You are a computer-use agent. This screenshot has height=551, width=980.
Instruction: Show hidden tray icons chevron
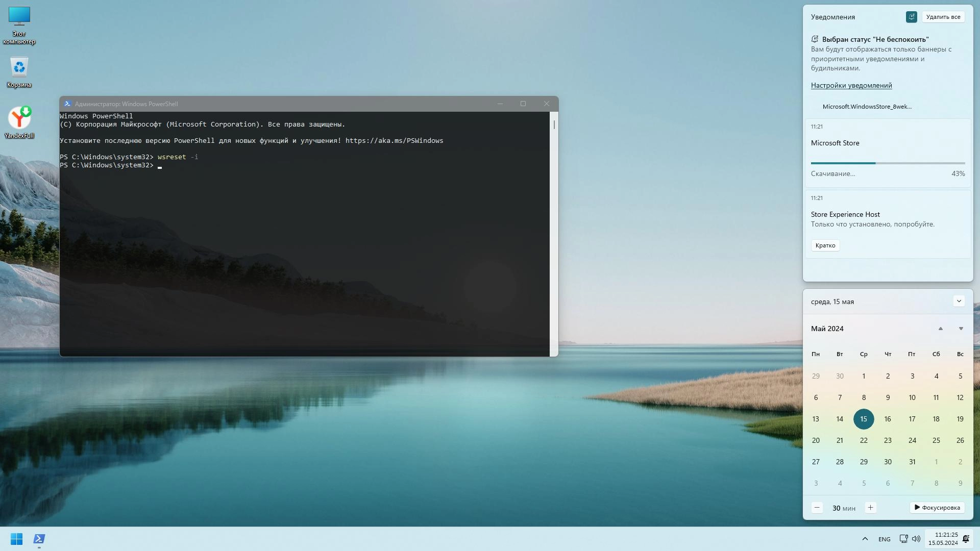[x=865, y=539]
